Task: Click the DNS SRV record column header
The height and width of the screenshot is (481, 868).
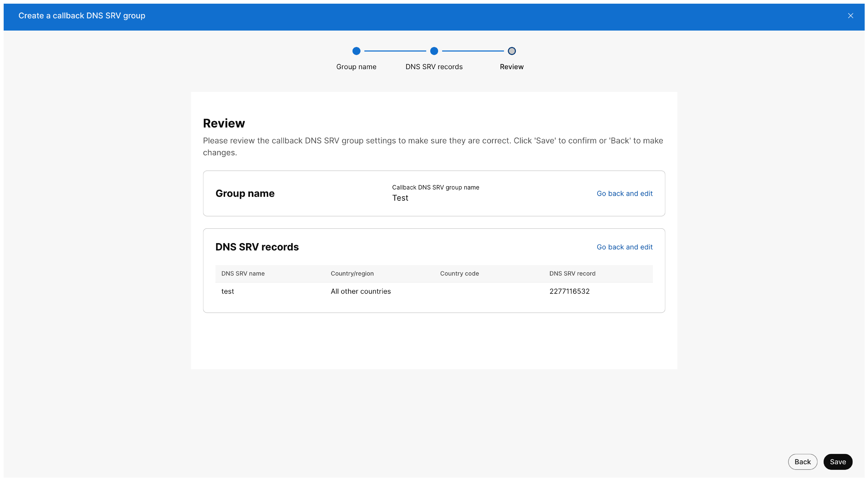Action: click(572, 274)
